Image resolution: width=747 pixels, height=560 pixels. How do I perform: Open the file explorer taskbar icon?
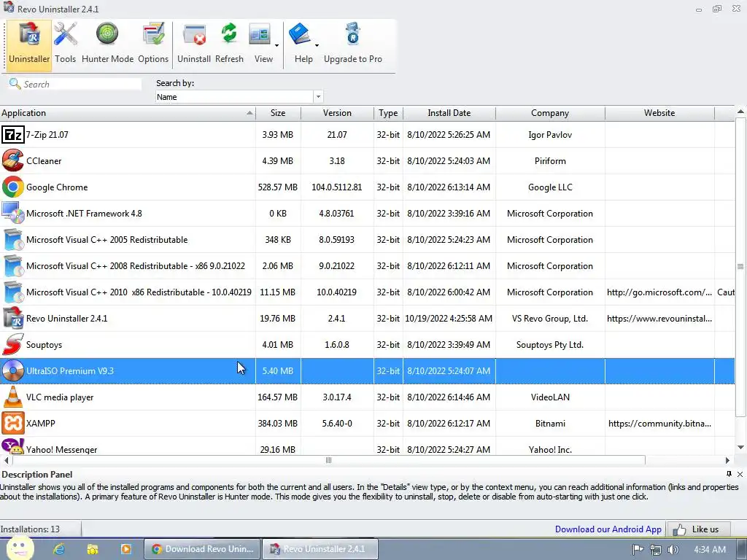[93, 549]
